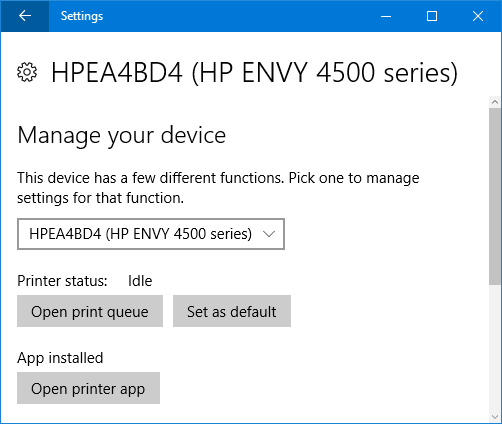502x424 pixels.
Task: Click the Printer status label
Action: coord(62,281)
